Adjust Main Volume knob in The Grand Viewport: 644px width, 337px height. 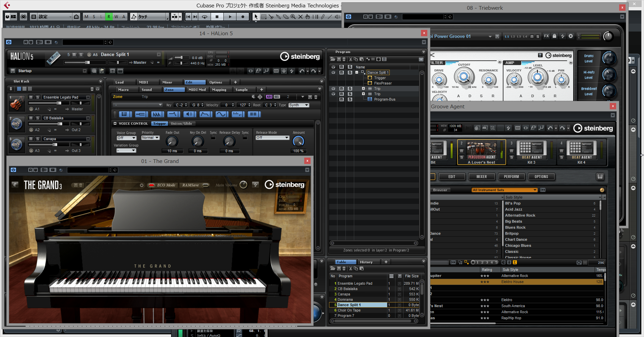pyautogui.click(x=244, y=185)
